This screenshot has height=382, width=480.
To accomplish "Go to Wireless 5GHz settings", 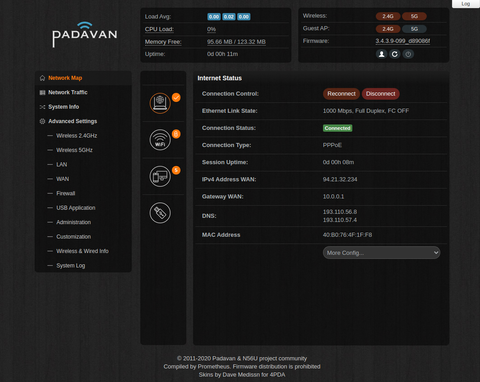I will (x=74, y=150).
